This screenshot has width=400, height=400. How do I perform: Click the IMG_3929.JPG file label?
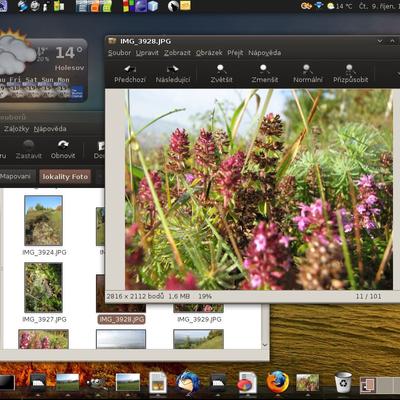pyautogui.click(x=199, y=319)
